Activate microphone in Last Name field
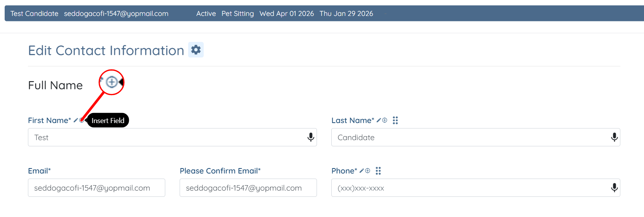The height and width of the screenshot is (217, 644). (614, 137)
